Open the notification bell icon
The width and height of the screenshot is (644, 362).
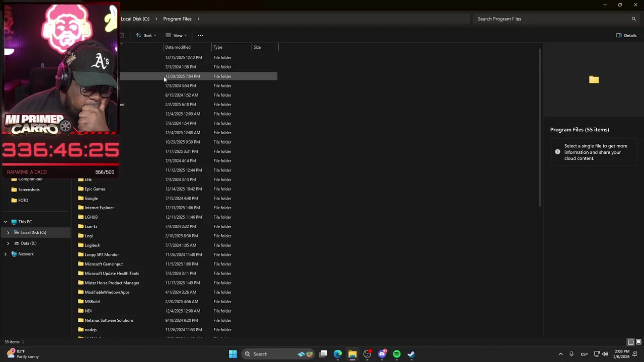[x=635, y=354]
